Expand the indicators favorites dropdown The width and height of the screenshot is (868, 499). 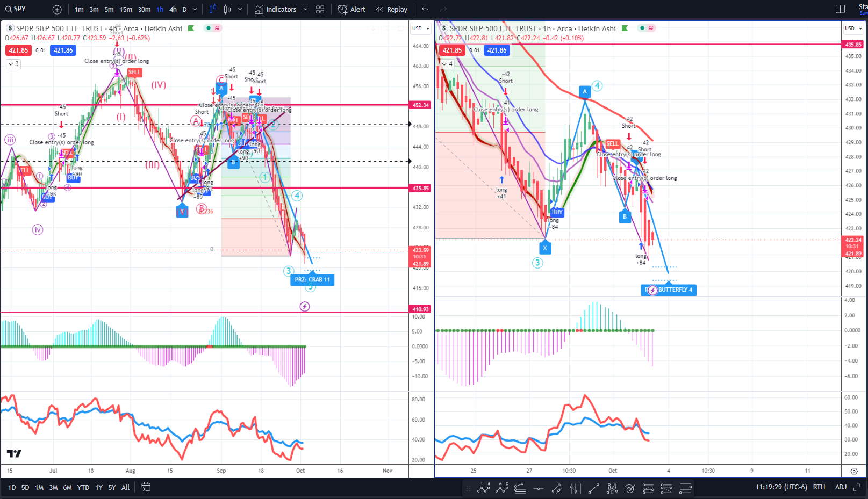tap(305, 10)
